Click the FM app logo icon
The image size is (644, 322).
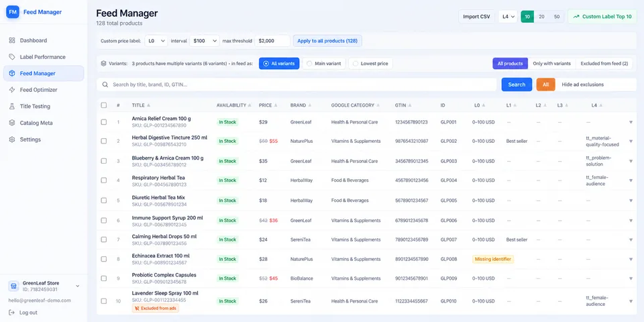tap(13, 12)
